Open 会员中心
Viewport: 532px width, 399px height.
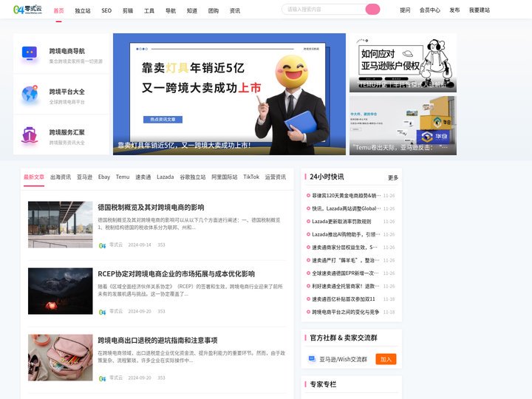(x=430, y=10)
